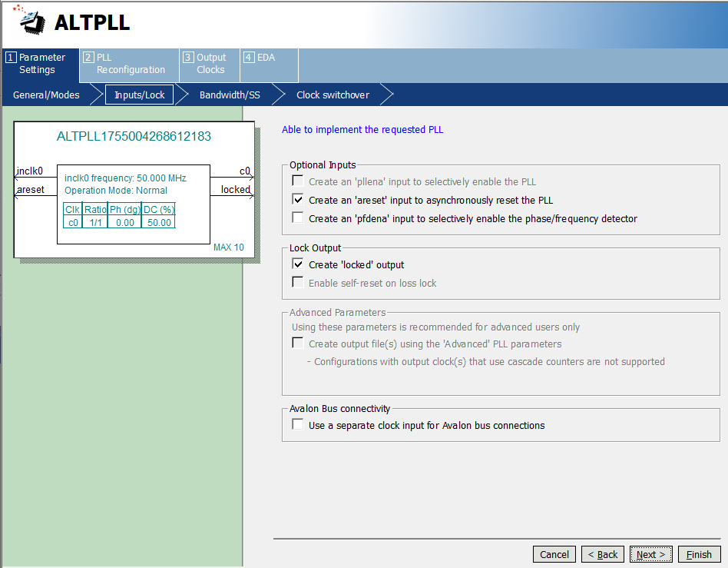This screenshot has height=568, width=728.
Task: Click the 1/1 ratio table cell
Action: click(95, 223)
